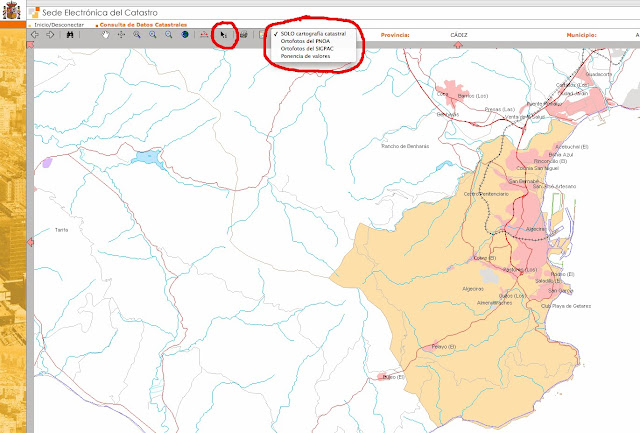Click the CÁDIZ province value
The height and width of the screenshot is (433, 640).
(x=459, y=35)
